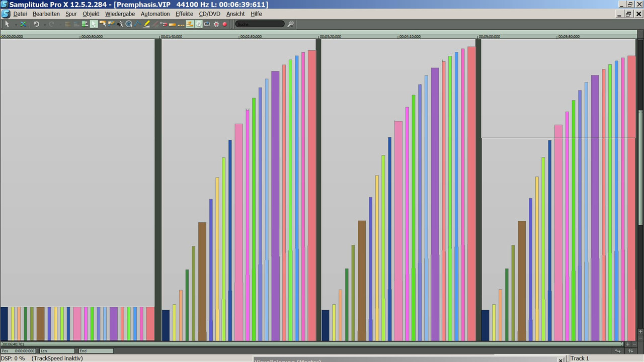The height and width of the screenshot is (362, 644).
Task: Restore the inner project window via menu-bar button
Action: [629, 14]
